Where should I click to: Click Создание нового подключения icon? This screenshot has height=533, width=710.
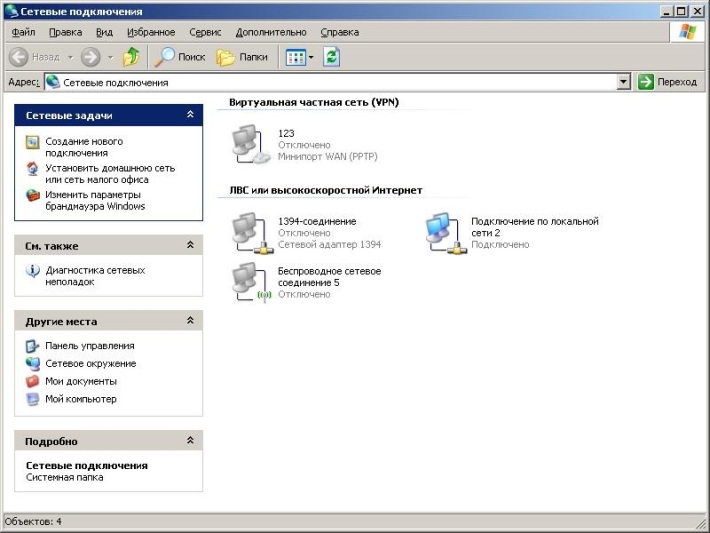click(32, 142)
